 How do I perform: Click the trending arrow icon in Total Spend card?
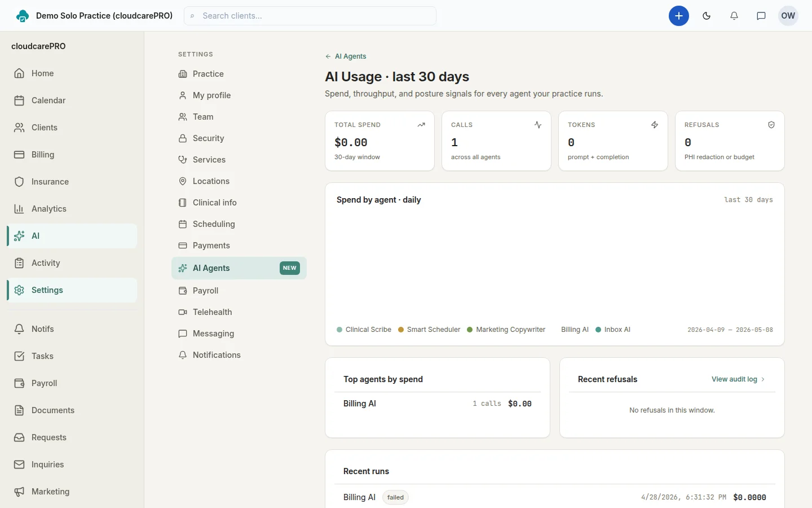(421, 125)
